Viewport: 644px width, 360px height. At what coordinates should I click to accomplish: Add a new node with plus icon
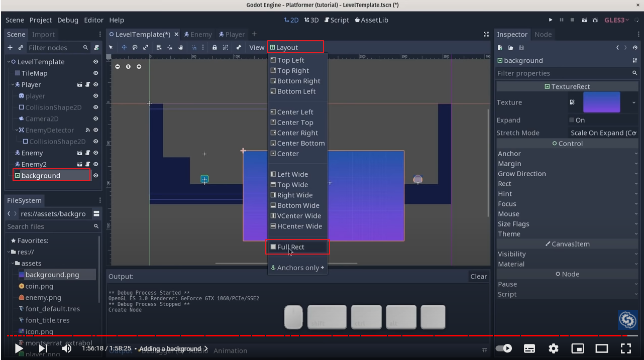pyautogui.click(x=10, y=47)
